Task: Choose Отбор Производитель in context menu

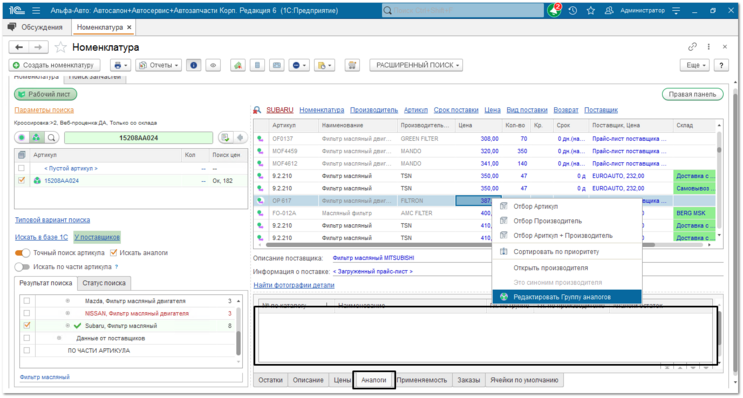Action: (x=567, y=221)
